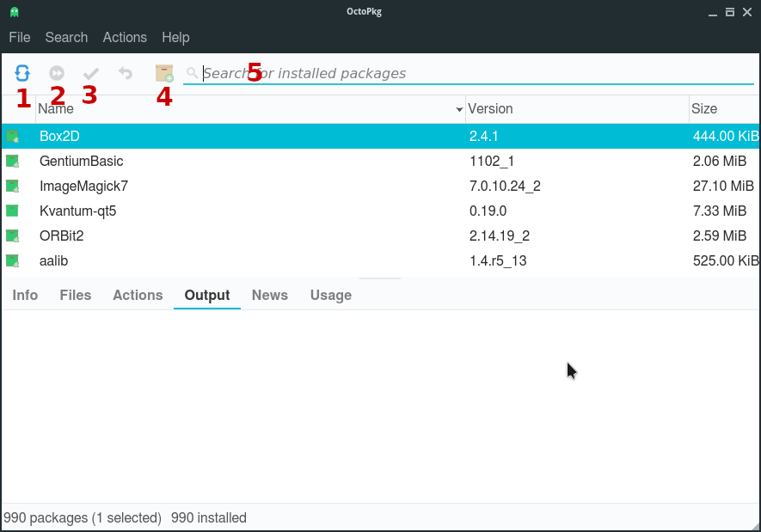
Task: Click the greyed-out system upgrade fast-forward icon
Action: tap(57, 73)
